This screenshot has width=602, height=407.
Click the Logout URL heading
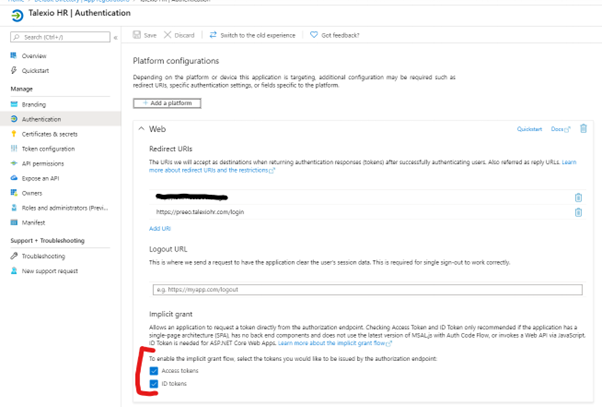168,249
